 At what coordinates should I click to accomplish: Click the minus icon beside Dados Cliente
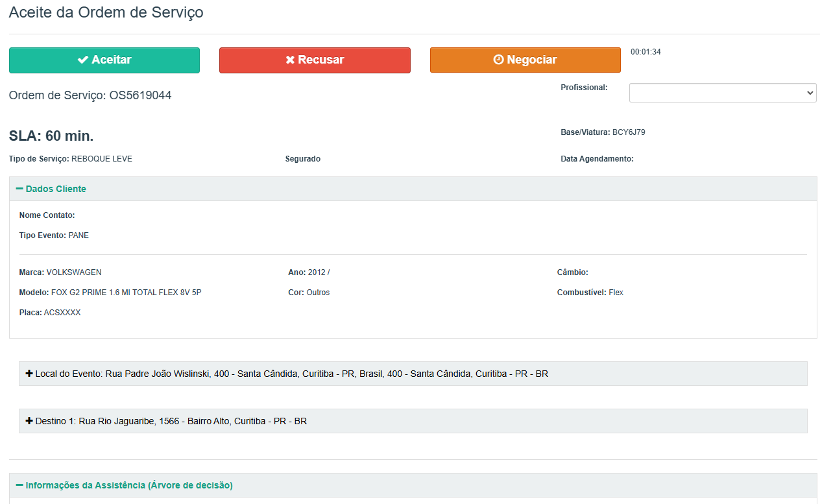pos(19,189)
